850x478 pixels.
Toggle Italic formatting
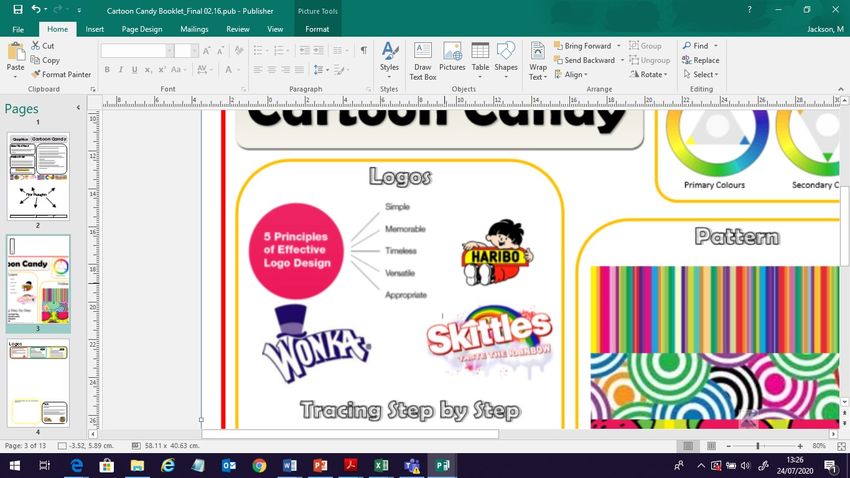point(120,69)
